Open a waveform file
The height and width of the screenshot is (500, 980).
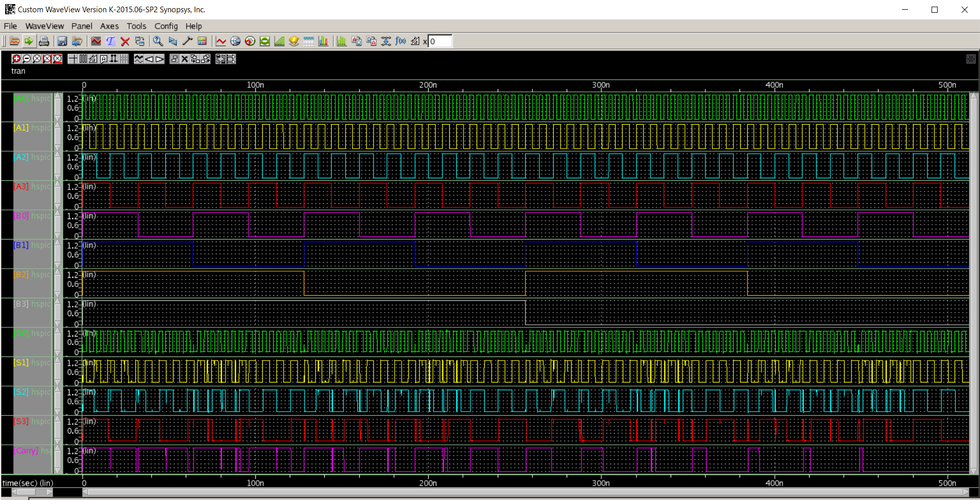[x=14, y=41]
